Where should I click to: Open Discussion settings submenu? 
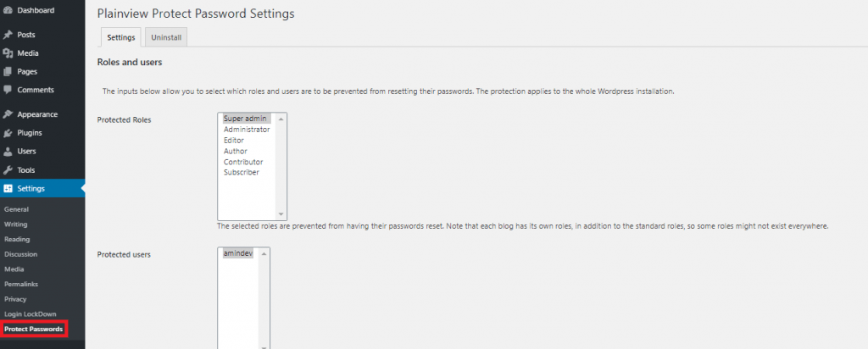point(20,254)
